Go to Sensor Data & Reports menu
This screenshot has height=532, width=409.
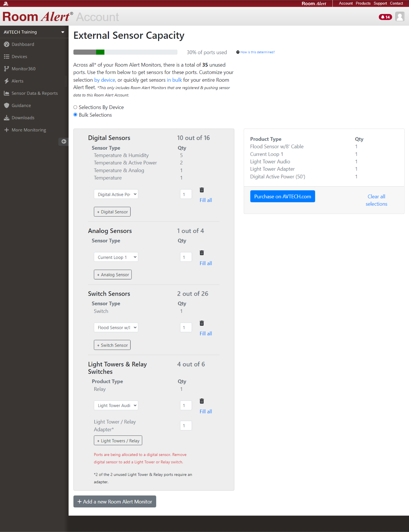[x=35, y=93]
